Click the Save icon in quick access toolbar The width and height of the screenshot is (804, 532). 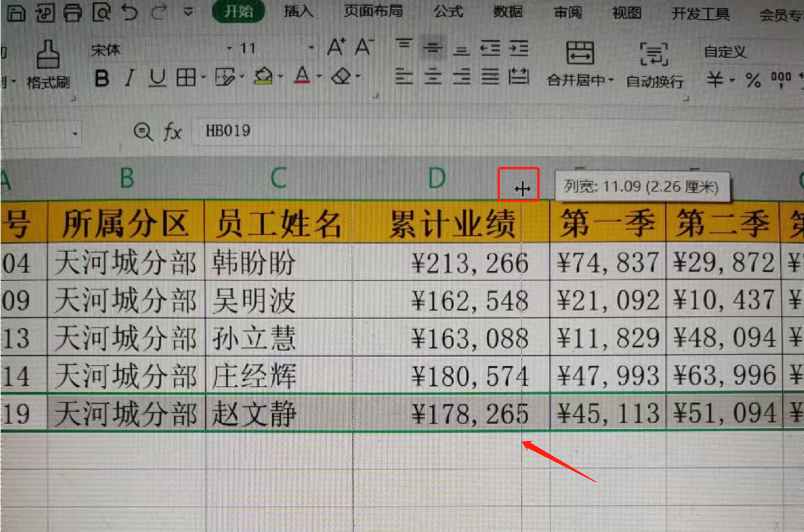[16, 12]
